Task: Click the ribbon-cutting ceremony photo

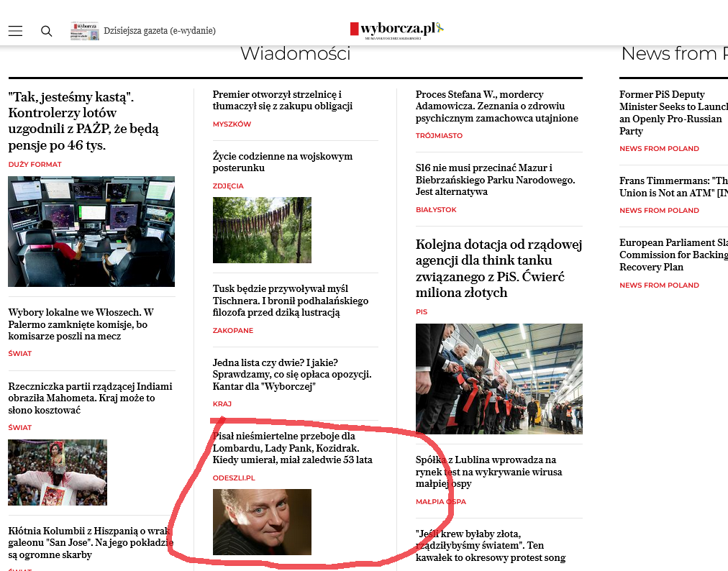Action: coord(499,378)
